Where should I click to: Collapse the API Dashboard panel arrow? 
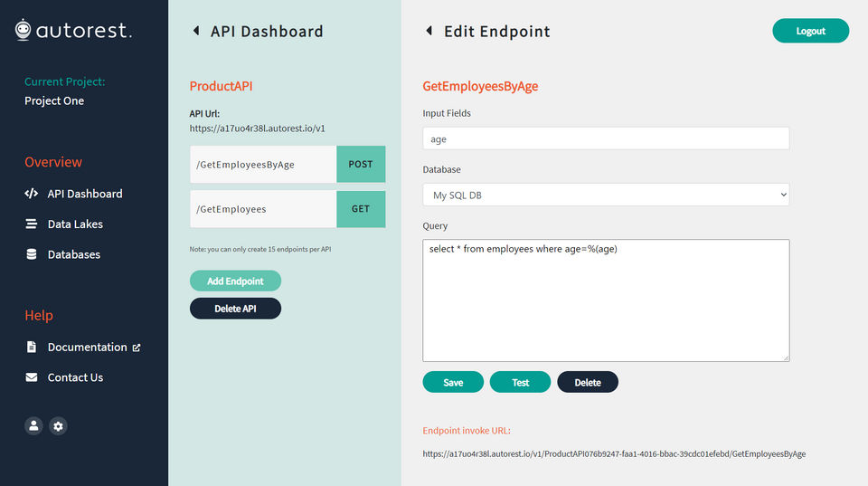tap(196, 32)
